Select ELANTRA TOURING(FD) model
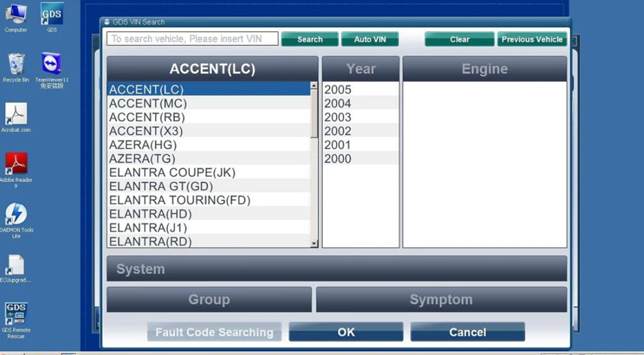Screen dimensions: 644x355 coord(209,200)
